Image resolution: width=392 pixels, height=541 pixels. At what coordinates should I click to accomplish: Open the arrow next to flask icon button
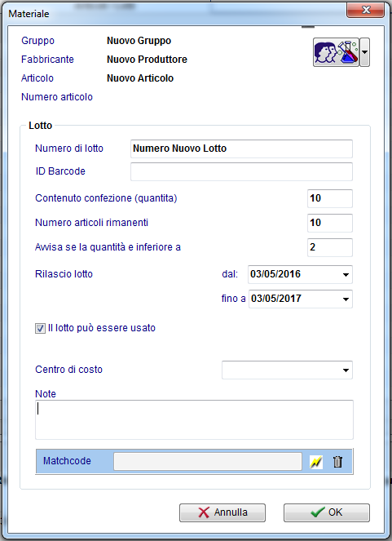pos(365,52)
